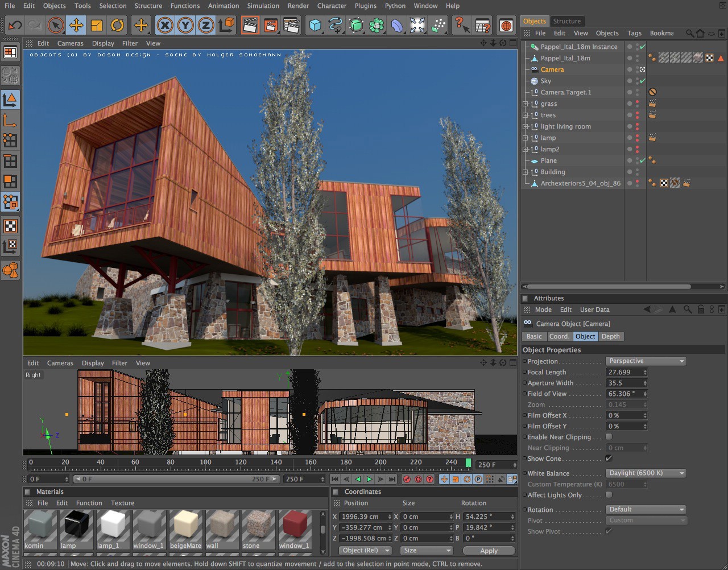Screen dimensions: 728x570
Task: Select the Scale tool
Action: click(x=97, y=25)
